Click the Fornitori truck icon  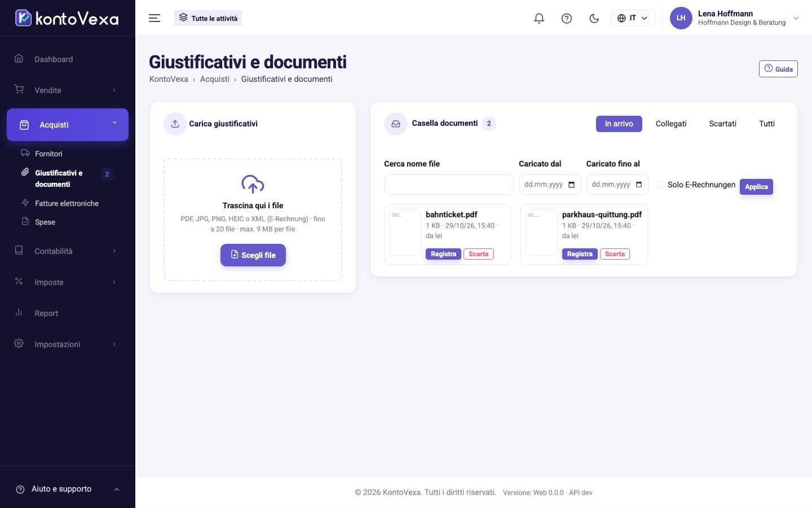(x=25, y=153)
